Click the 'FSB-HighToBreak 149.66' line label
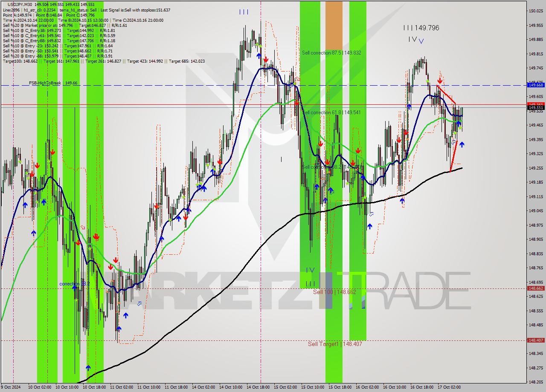The image size is (546, 392). coord(53,83)
